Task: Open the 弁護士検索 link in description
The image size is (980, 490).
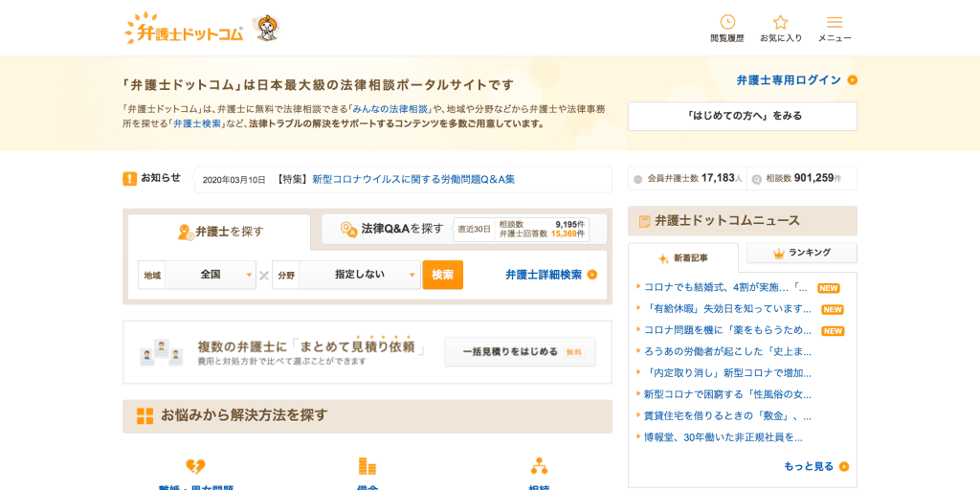Action: (197, 123)
